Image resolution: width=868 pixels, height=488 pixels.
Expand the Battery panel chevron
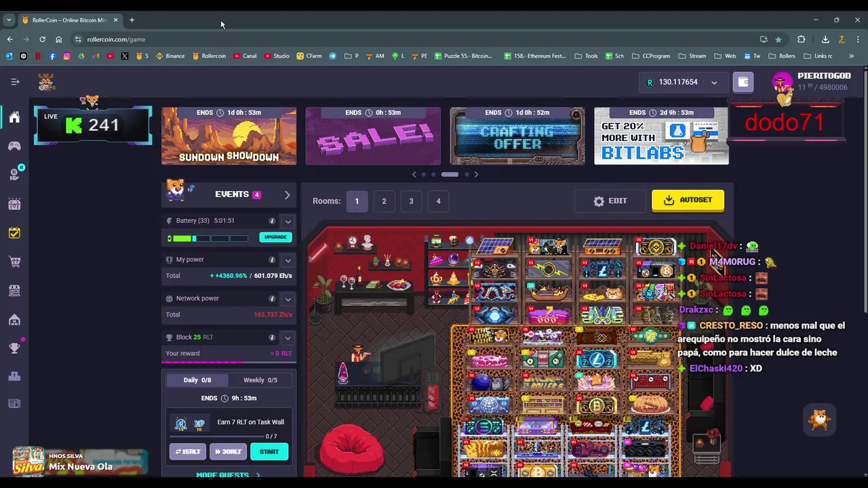(x=288, y=221)
